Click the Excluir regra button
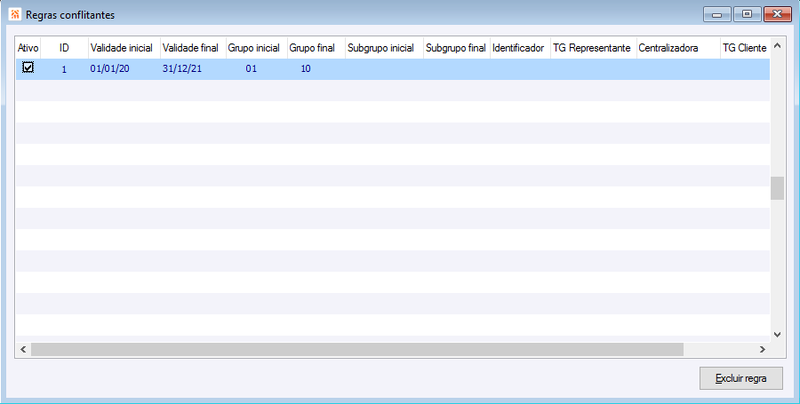 coord(741,378)
